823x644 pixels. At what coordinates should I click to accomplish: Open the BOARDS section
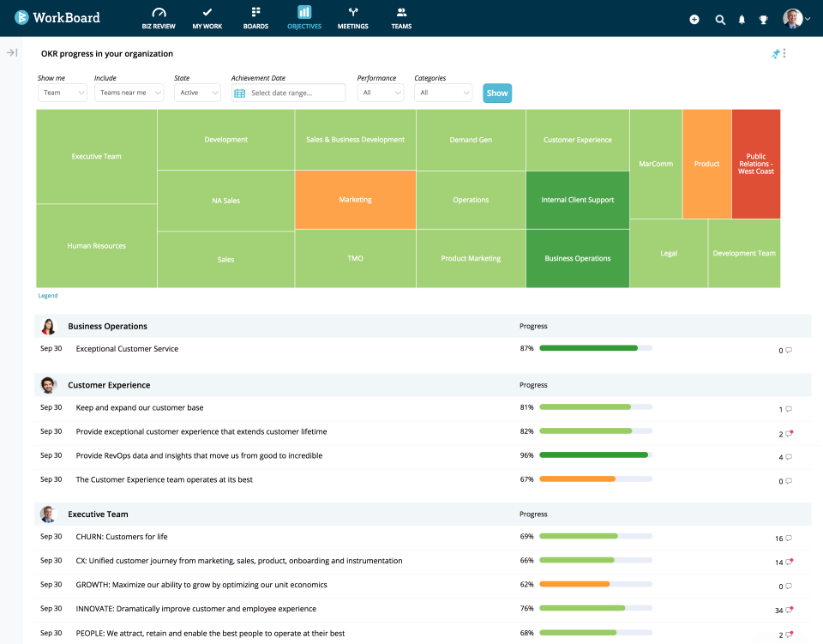click(255, 17)
